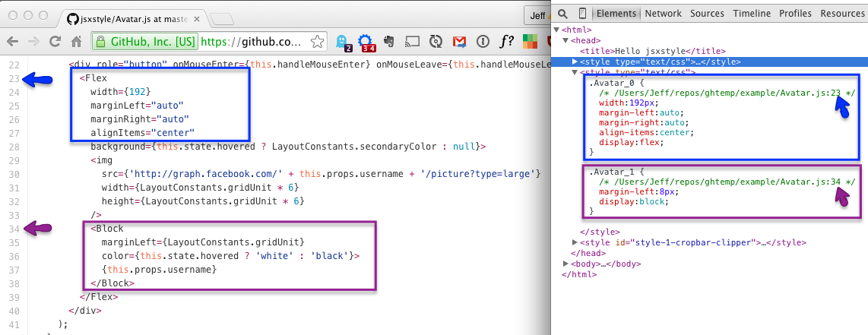Click the display:flex declaration
This screenshot has width=868, height=335.
click(x=631, y=143)
